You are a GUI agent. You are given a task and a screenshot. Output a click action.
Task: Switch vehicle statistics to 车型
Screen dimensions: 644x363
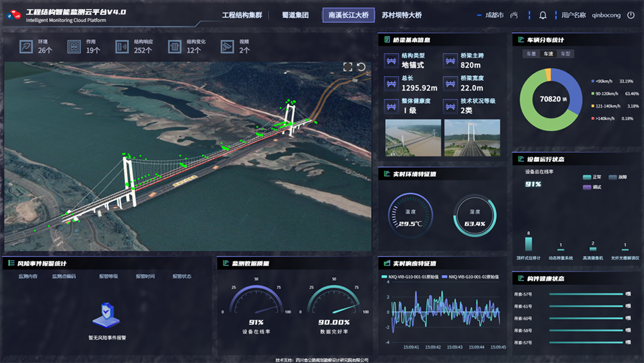[x=565, y=54]
